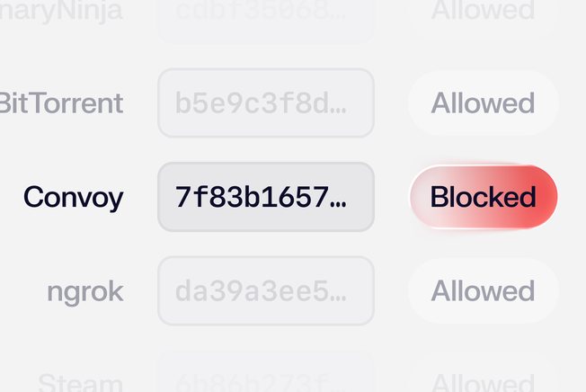Toggle the Allowed switch for BitTorrent

484,103
